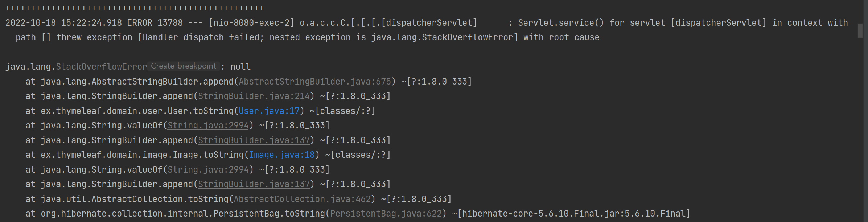Screen dimensions: 868x222
Task: Open String.java:2994 link directly below Image.toString line
Action: point(208,170)
